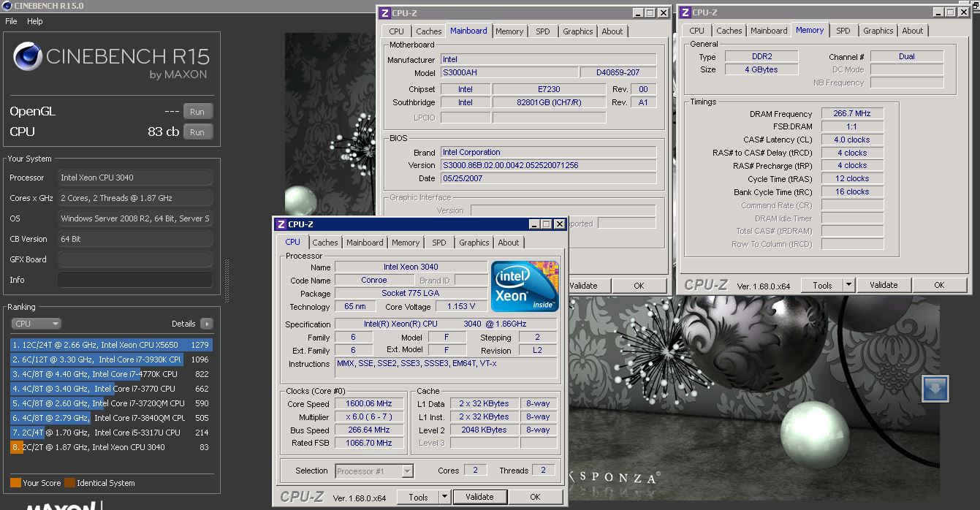Click OK in Mainboard CPU-Z window
The width and height of the screenshot is (980, 510).
[639, 286]
